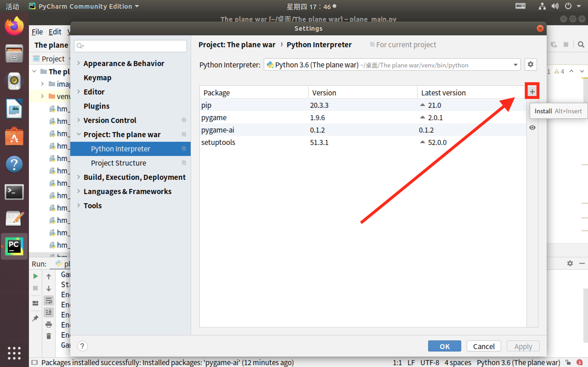Viewport: 588px width, 367px height.
Task: Click the print icon in Run panel
Action: click(x=49, y=324)
